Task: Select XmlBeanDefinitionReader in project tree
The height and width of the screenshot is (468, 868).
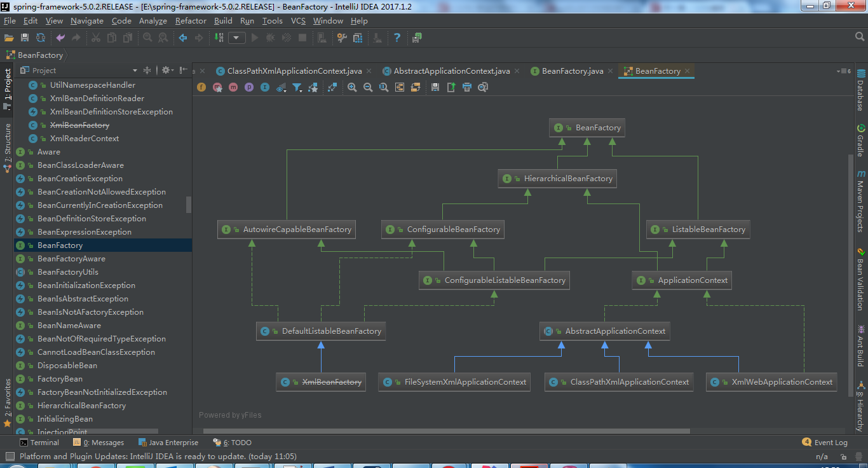Action: click(x=97, y=99)
